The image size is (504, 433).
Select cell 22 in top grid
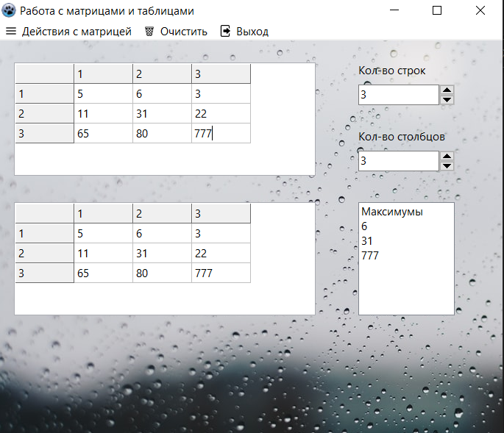221,114
